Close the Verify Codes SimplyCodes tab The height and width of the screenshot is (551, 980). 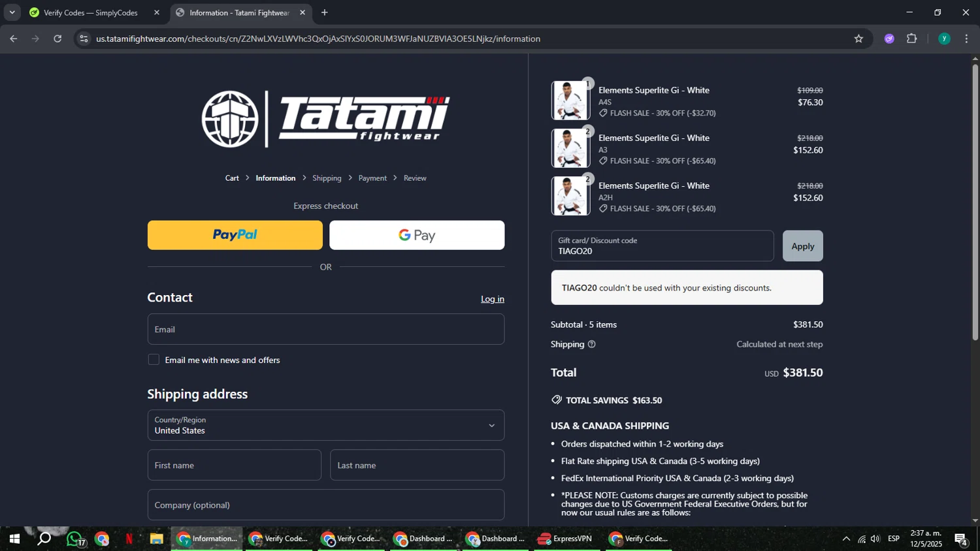click(x=157, y=12)
